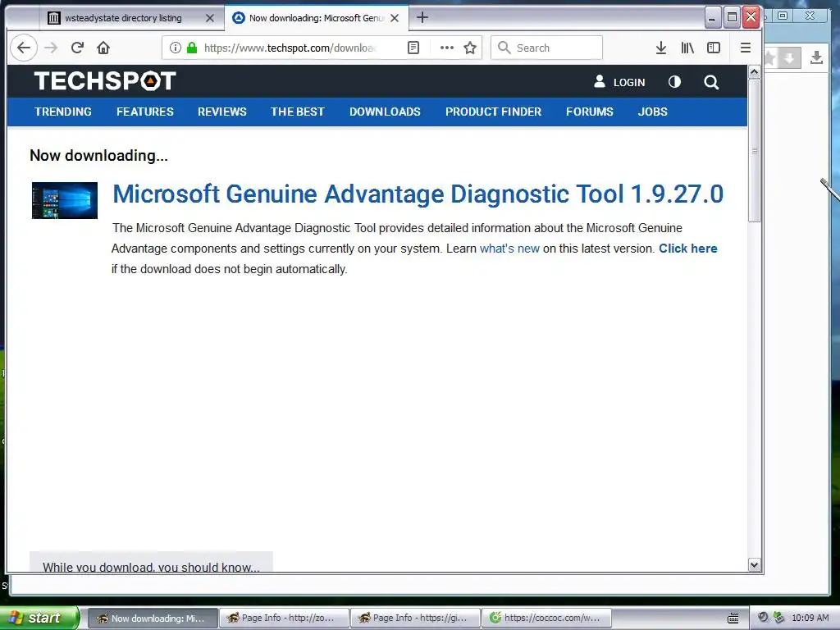Open the FEATURES section

coord(145,112)
